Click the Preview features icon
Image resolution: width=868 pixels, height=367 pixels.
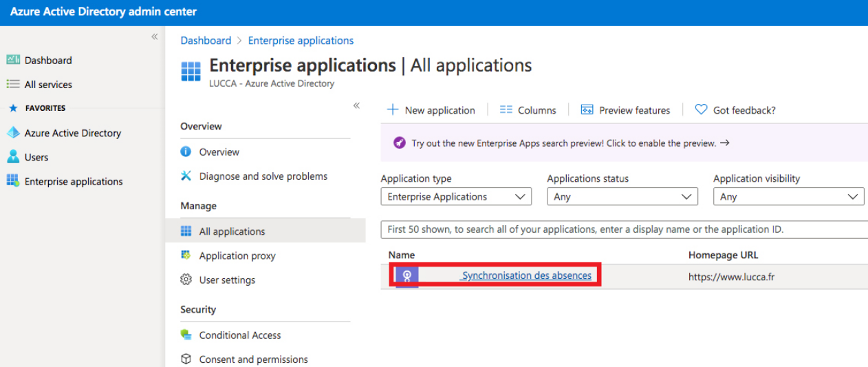(x=587, y=109)
